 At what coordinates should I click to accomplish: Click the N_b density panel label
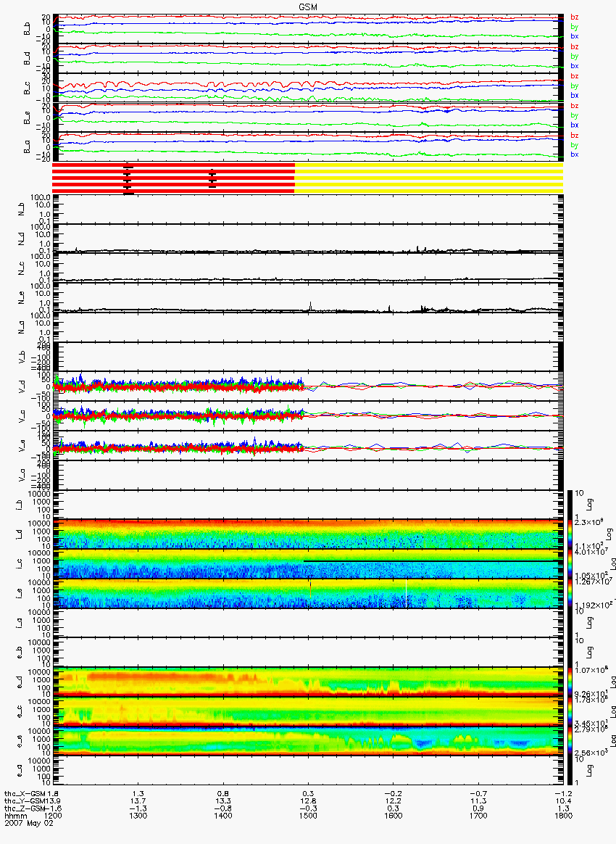click(x=22, y=209)
